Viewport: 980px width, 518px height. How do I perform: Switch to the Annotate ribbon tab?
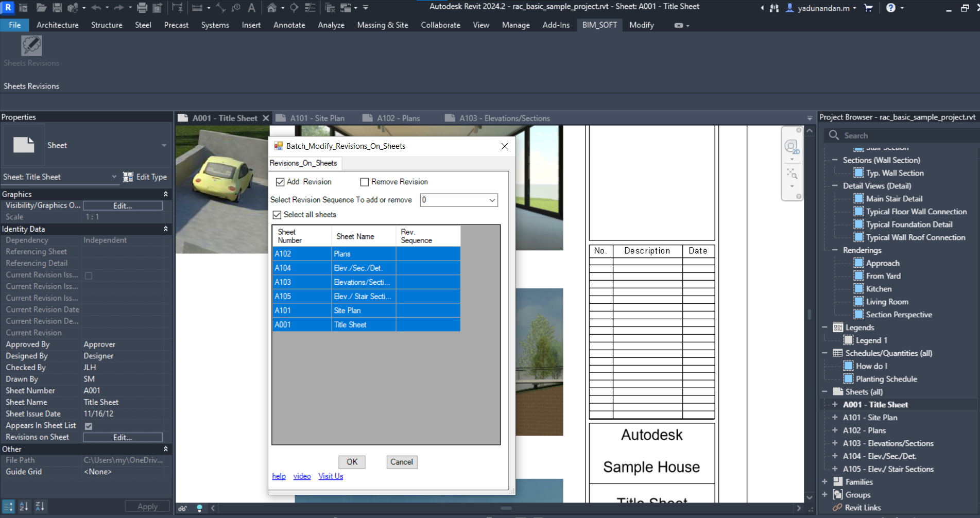[x=289, y=25]
